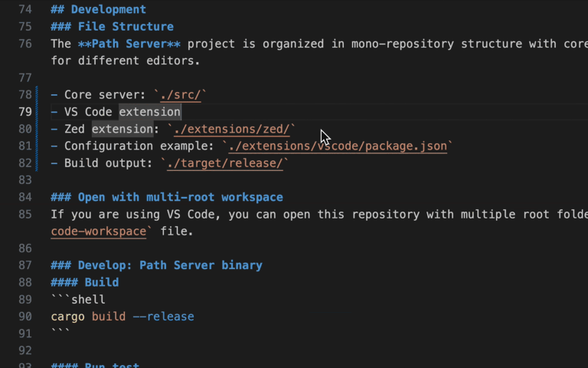Click the '### File Structure' heading

[x=112, y=27]
